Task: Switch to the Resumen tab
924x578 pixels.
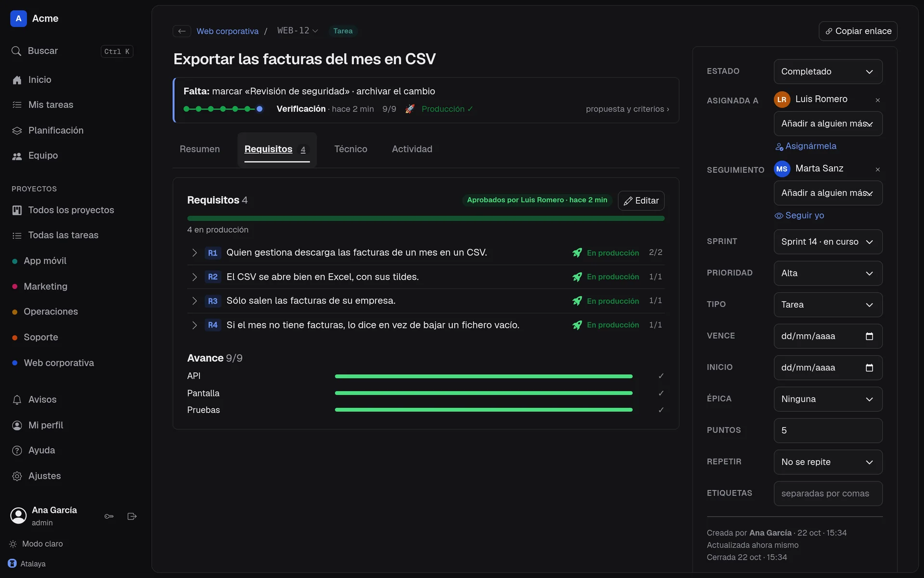Action: 200,149
